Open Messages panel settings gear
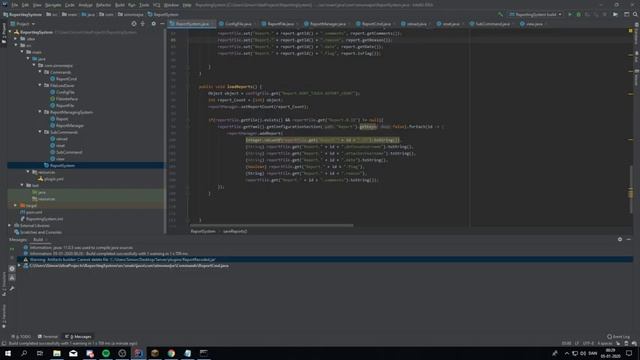 pyautogui.click(x=620, y=240)
